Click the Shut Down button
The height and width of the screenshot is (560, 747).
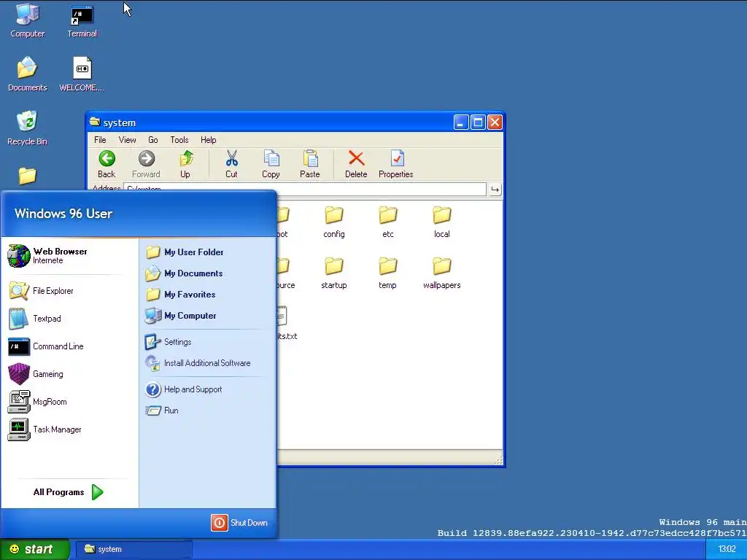click(239, 522)
